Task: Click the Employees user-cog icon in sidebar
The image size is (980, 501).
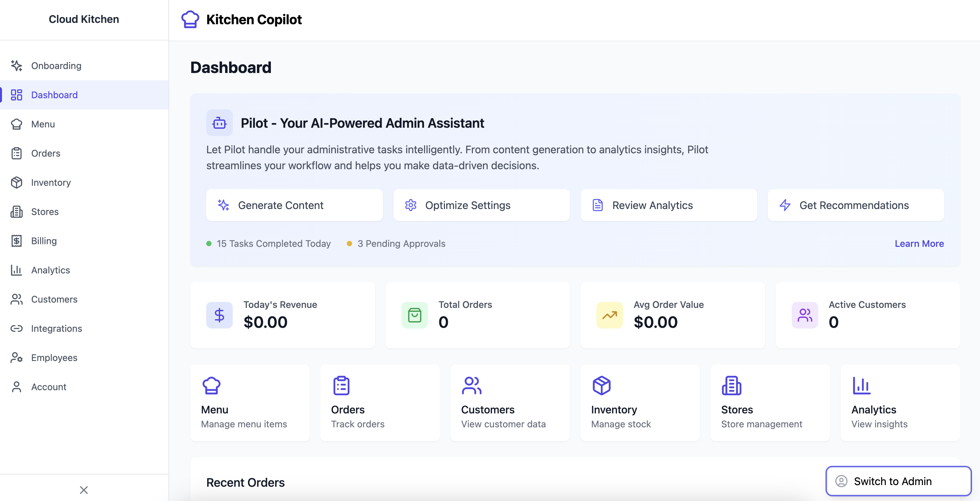Action: click(16, 357)
